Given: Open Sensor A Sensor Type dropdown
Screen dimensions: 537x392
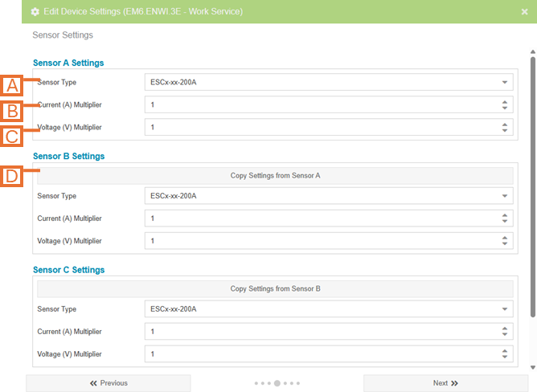Looking at the screenshot, I should (329, 82).
